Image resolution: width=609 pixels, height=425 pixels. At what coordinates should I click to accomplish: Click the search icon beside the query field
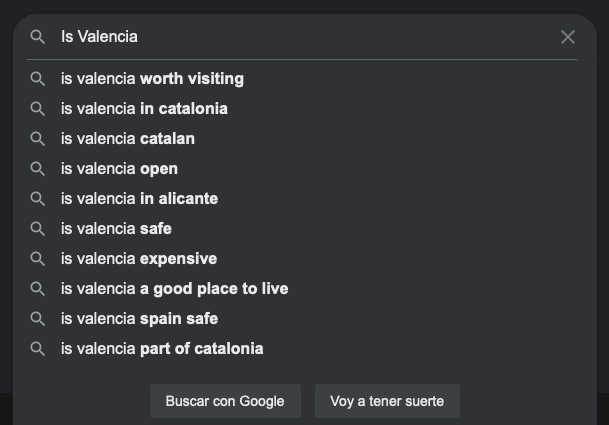tap(38, 37)
